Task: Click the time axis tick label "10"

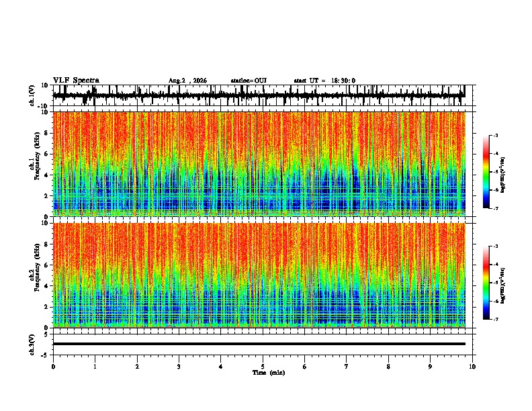Action: click(472, 367)
